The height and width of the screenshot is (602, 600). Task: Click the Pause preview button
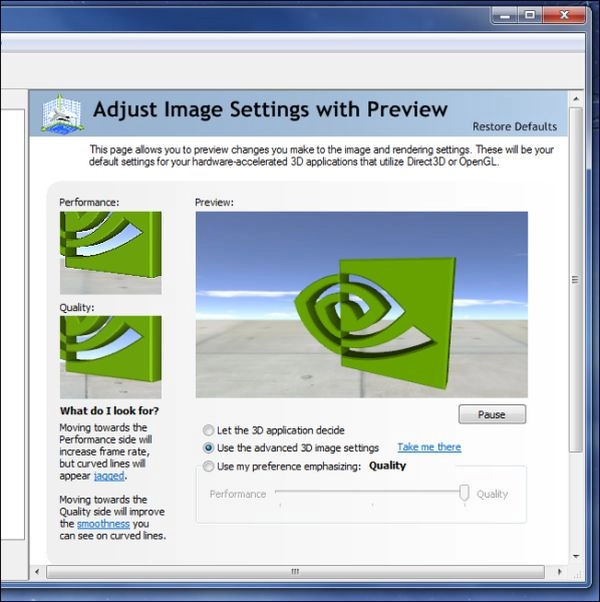tap(492, 414)
